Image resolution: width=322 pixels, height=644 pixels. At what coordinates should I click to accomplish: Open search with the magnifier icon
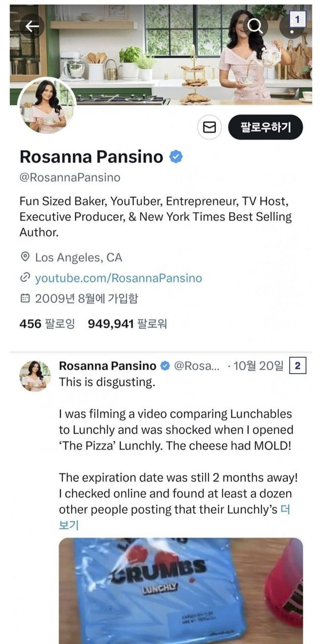(x=256, y=26)
